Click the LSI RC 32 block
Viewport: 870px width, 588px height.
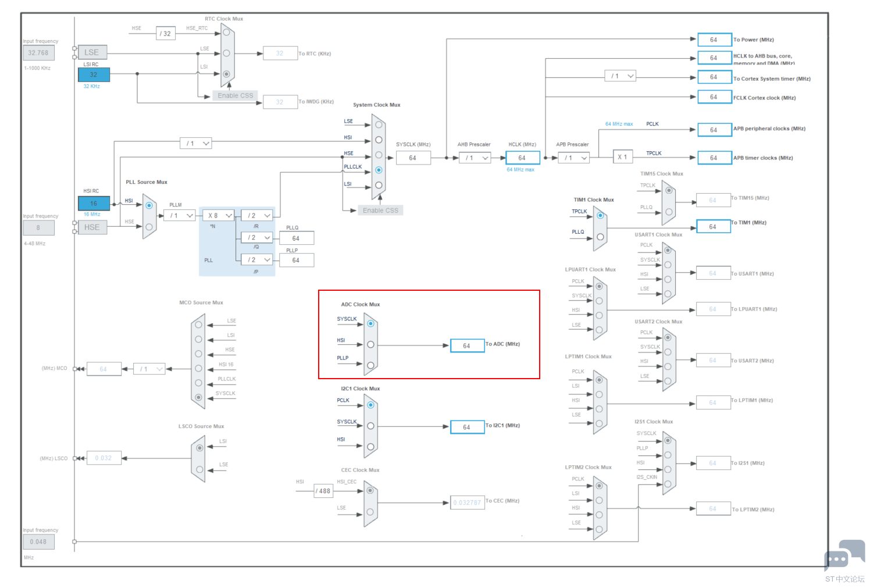(94, 74)
